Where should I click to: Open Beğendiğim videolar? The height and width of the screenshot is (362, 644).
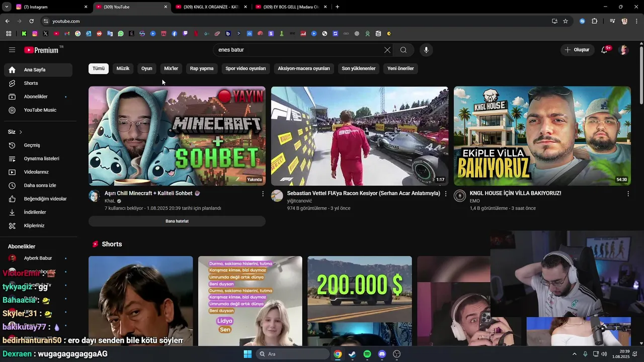tap(38, 199)
